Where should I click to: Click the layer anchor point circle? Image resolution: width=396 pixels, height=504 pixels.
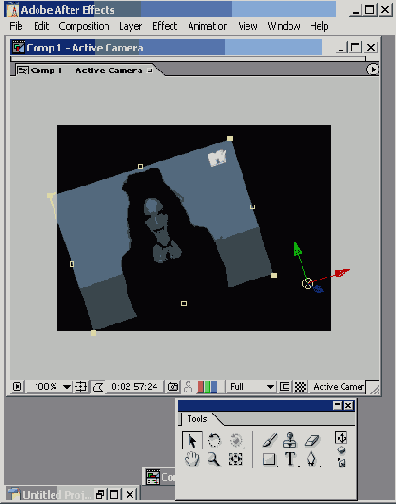pos(307,284)
